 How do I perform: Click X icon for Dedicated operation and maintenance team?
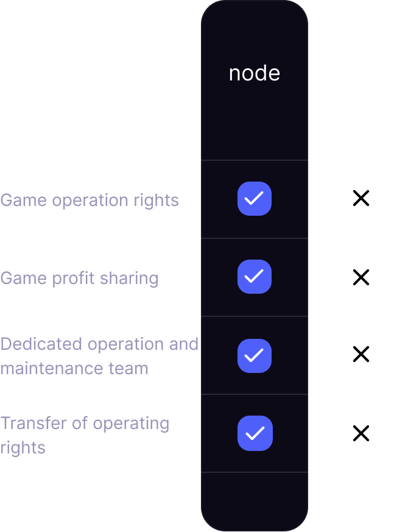point(361,354)
